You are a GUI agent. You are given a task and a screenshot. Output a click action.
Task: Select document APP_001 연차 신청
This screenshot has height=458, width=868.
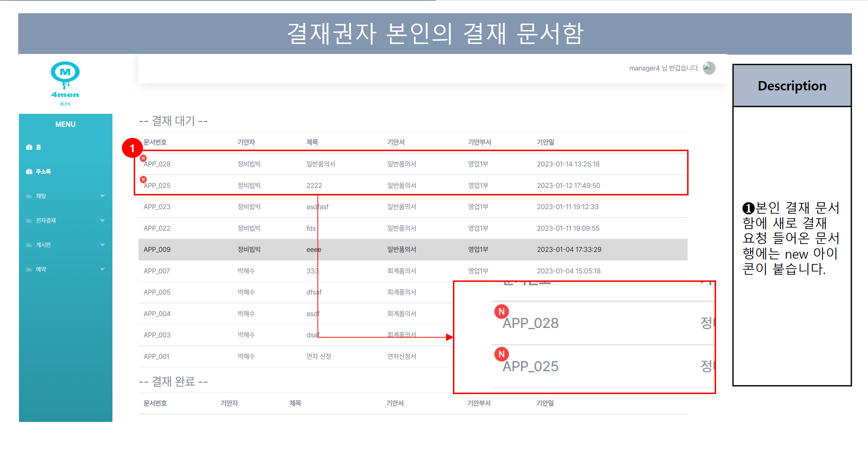point(319,356)
